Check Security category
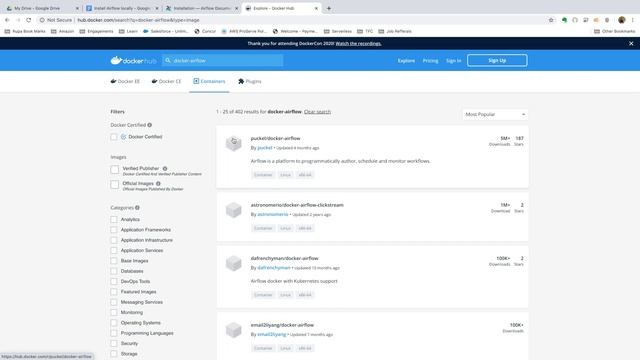 114,344
